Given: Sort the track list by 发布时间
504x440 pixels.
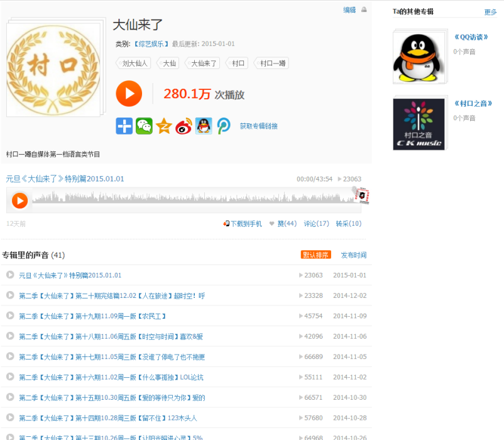Looking at the screenshot, I should [354, 255].
